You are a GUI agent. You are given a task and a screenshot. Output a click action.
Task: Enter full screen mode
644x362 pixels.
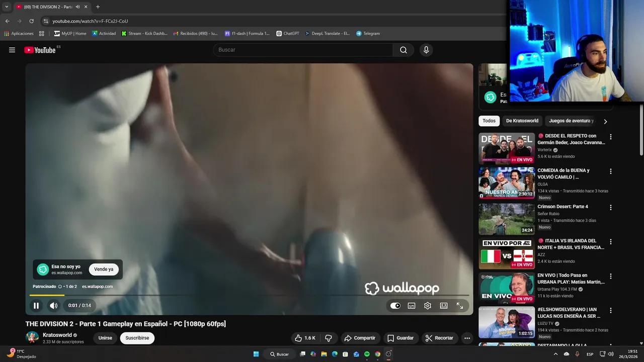pyautogui.click(x=460, y=306)
